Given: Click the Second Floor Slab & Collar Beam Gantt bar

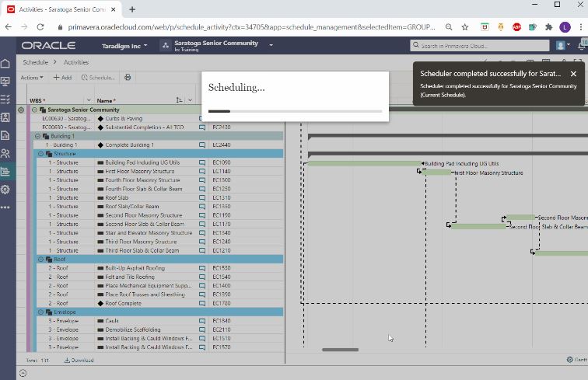Looking at the screenshot, I should tap(479, 226).
